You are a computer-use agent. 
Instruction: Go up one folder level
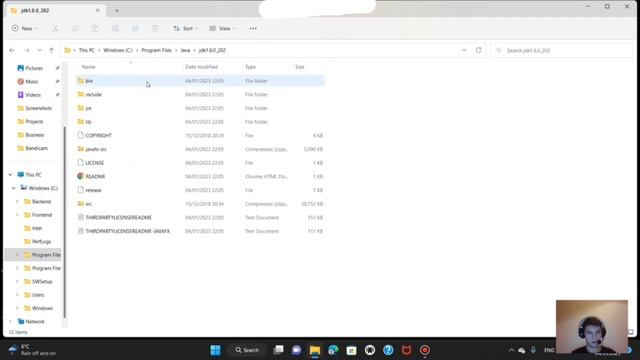(51, 50)
